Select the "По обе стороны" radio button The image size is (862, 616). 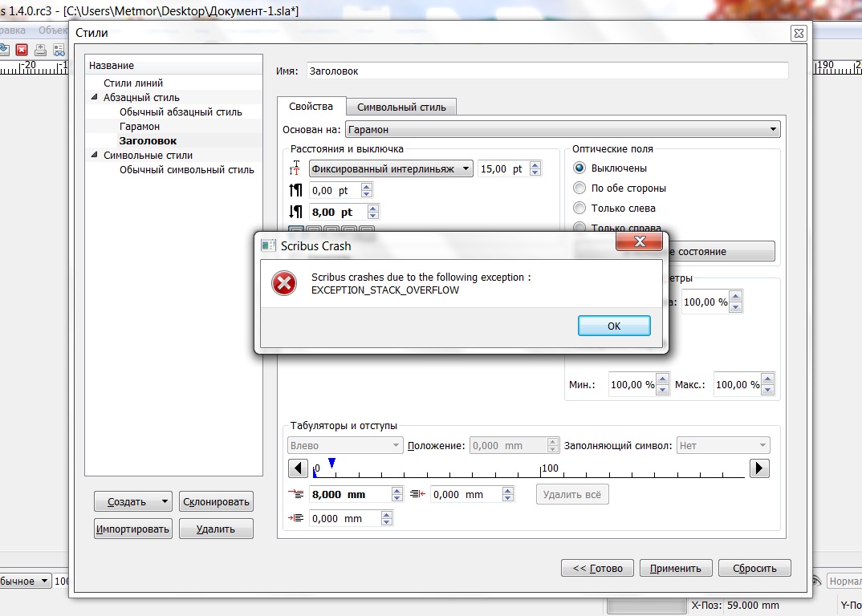(x=579, y=188)
